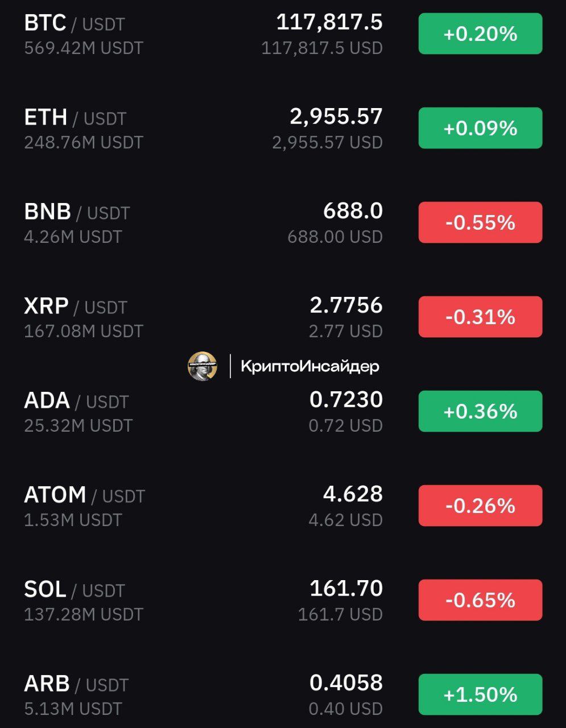The height and width of the screenshot is (728, 566).
Task: Click the ATOM -0.26% change badge
Action: [x=480, y=506]
